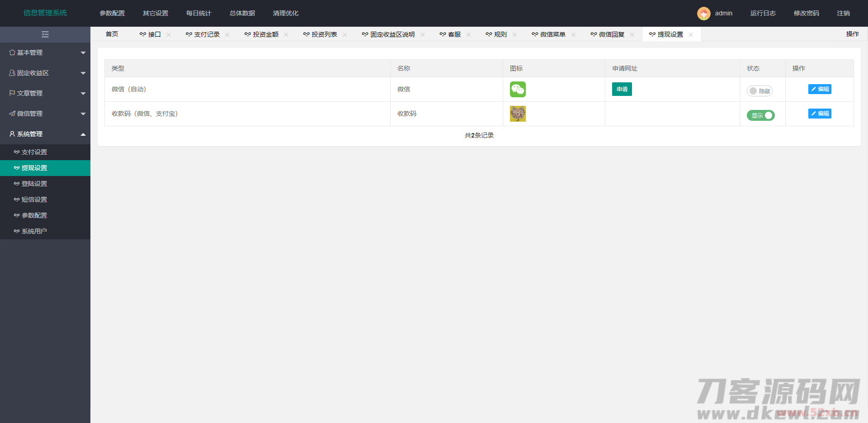Viewport: 868px width, 423px height.
Task: Toggle the 显示 switch for 收款码 row
Action: click(760, 115)
